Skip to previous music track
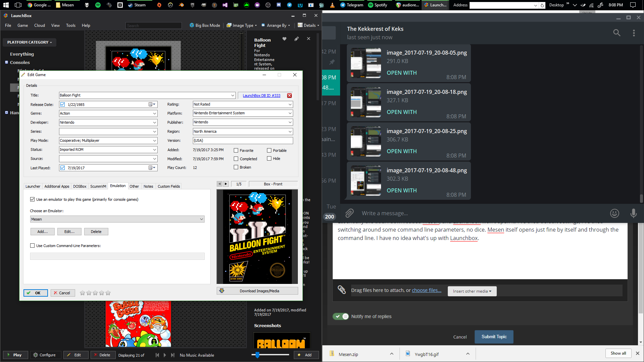644x362 pixels. point(157,355)
